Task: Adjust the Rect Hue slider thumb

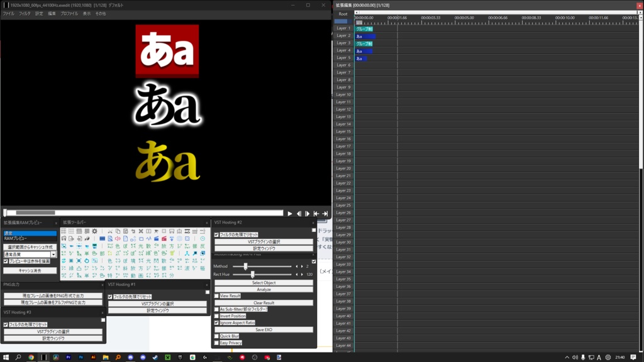Action: click(x=253, y=274)
